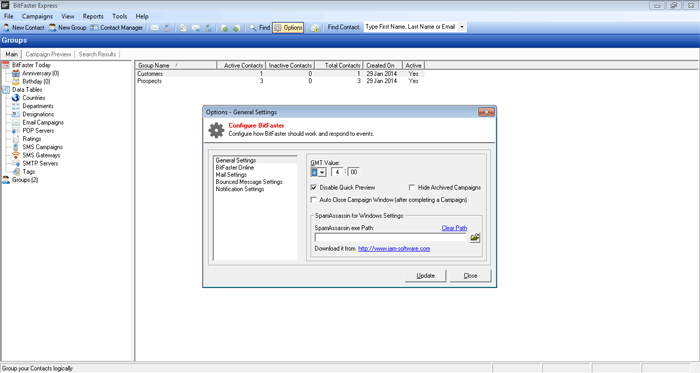The height and width of the screenshot is (373, 700).
Task: Open the View menu
Action: coord(68,16)
